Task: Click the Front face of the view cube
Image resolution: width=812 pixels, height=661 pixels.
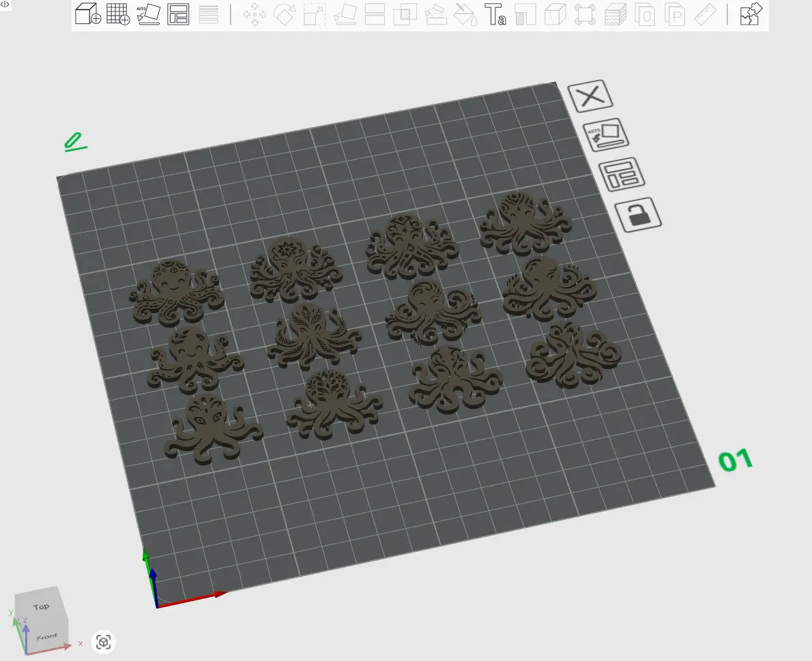Action: coord(46,636)
